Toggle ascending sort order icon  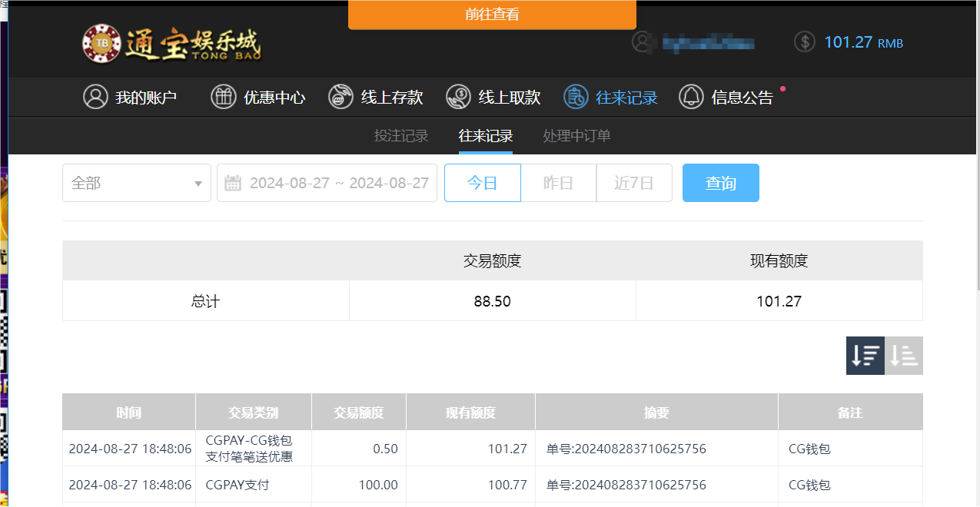[x=903, y=355]
